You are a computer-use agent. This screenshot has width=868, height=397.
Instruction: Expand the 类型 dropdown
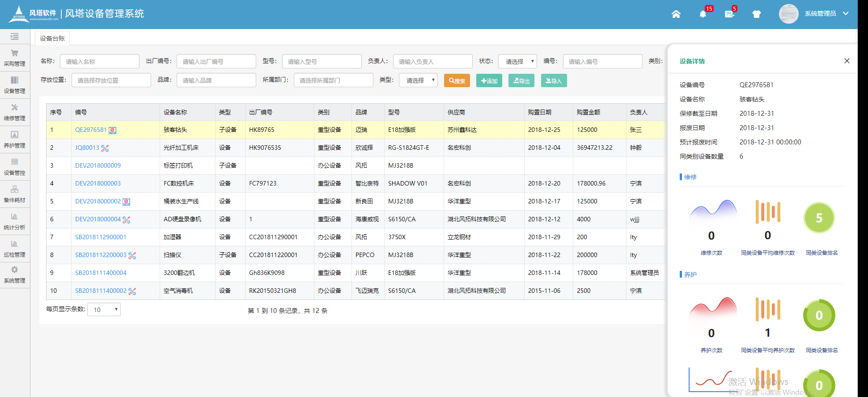tap(418, 80)
